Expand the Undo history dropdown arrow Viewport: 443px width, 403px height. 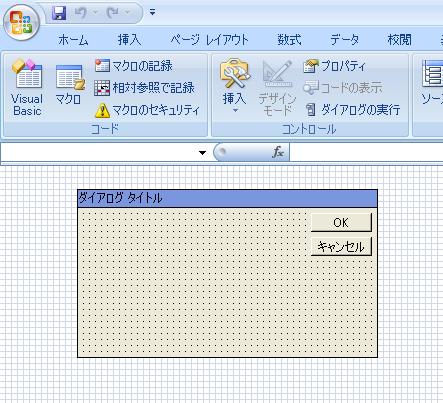[95, 13]
